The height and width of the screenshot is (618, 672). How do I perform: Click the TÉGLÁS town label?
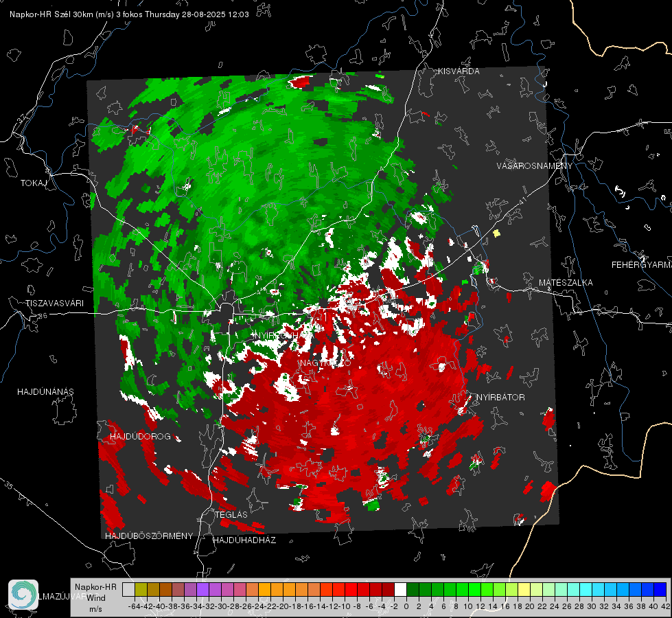pyautogui.click(x=231, y=514)
